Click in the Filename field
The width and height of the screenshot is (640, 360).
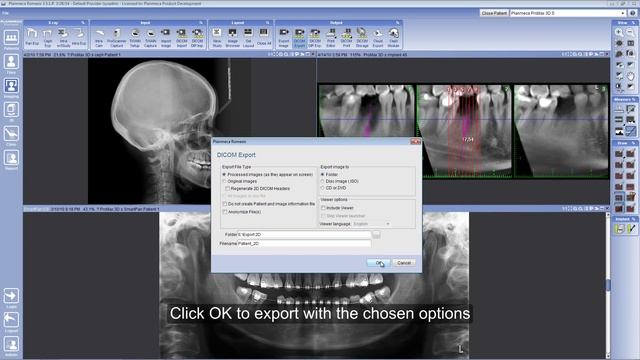[x=304, y=244]
